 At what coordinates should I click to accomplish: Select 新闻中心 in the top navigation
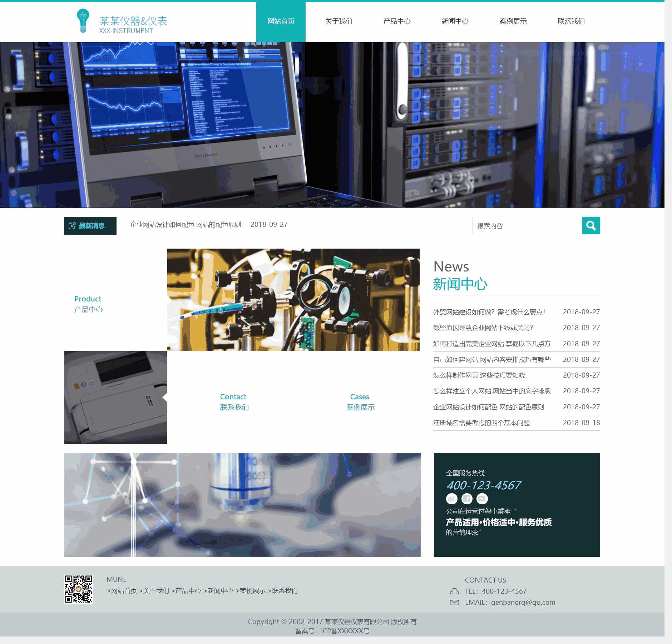point(455,21)
